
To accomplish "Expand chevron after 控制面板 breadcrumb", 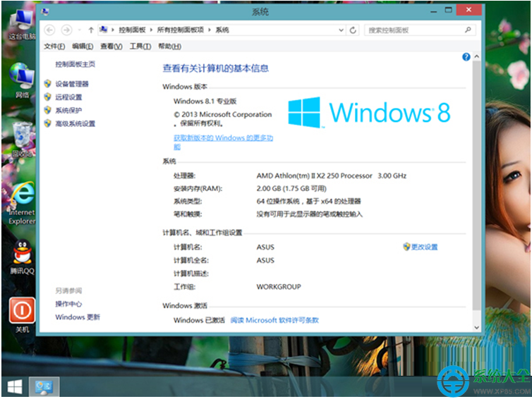I will point(151,30).
